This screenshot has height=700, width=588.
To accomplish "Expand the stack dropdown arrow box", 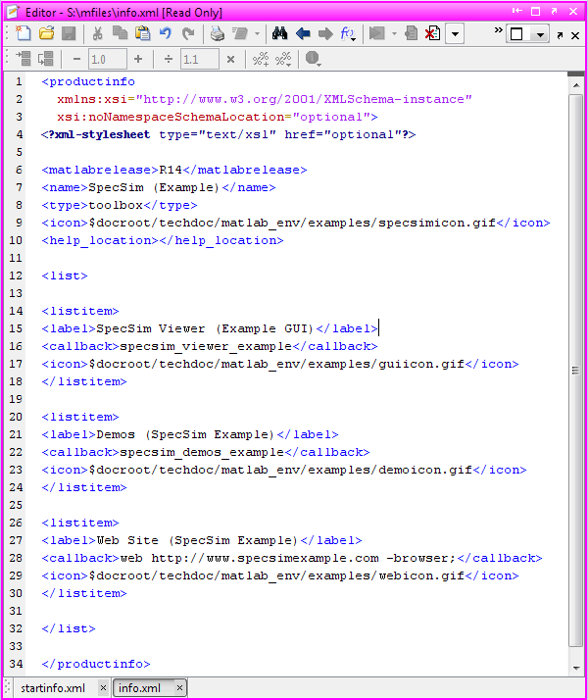I will click(x=455, y=34).
